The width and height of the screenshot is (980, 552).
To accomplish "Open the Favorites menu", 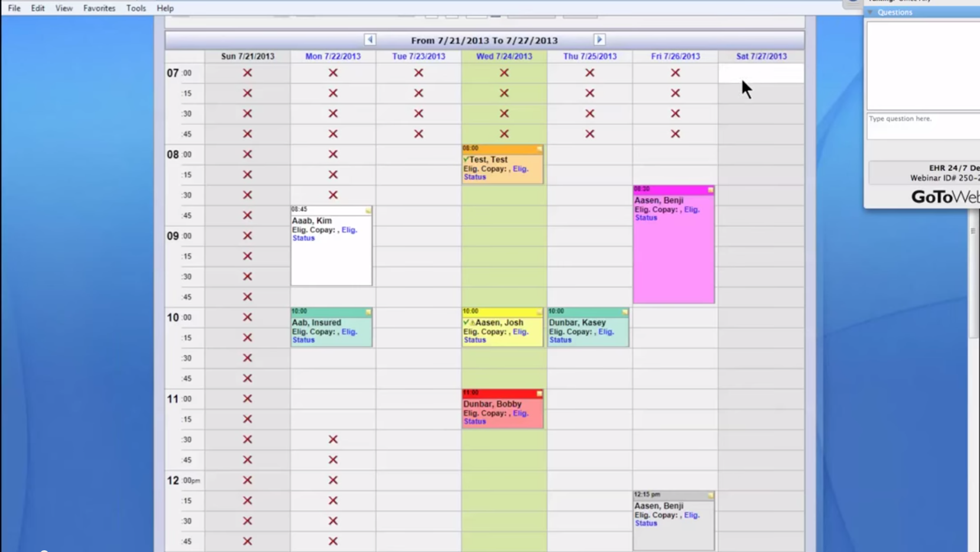I will (99, 8).
